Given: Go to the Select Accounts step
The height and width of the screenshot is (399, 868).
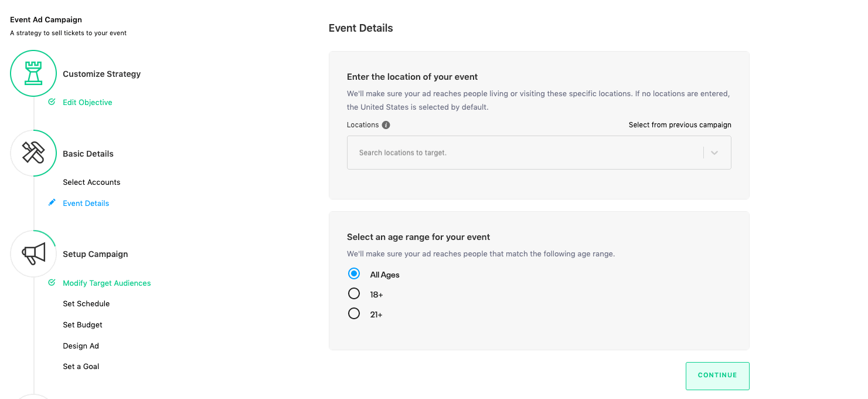Looking at the screenshot, I should pyautogui.click(x=91, y=182).
